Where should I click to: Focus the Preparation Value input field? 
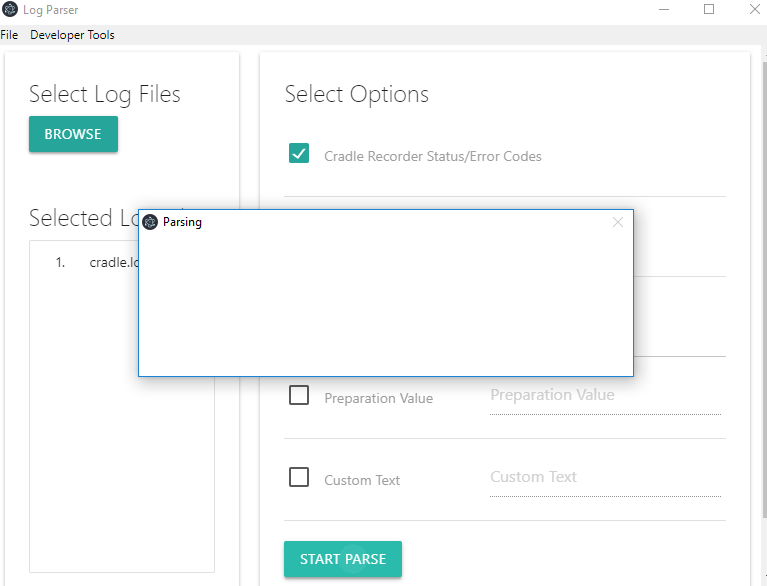606,396
